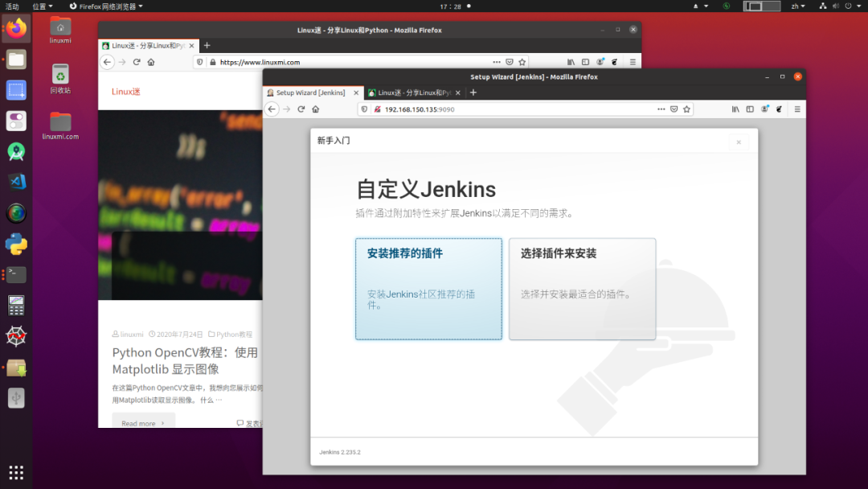Open page actions via the three-dot icon
Viewport: 868px width, 489px height.
[x=661, y=109]
